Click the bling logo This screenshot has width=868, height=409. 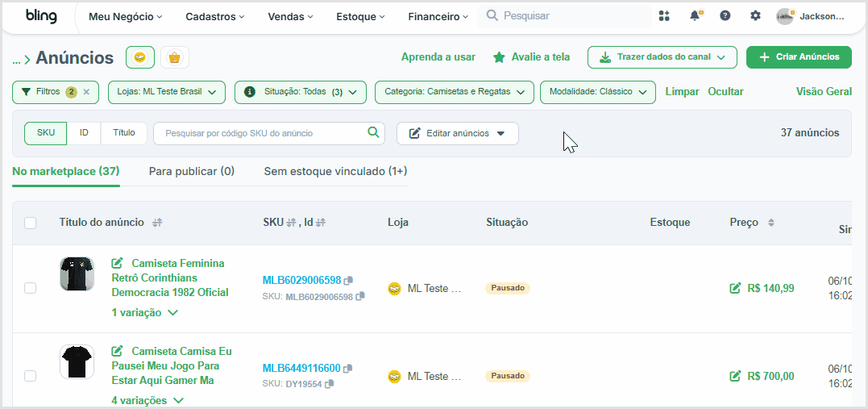pyautogui.click(x=41, y=16)
